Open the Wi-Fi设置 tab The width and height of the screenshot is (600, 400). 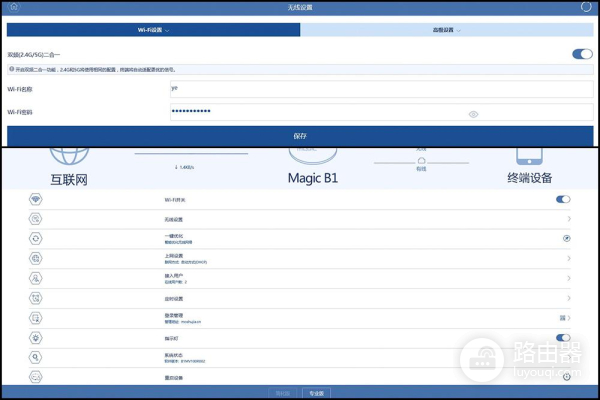click(x=153, y=30)
